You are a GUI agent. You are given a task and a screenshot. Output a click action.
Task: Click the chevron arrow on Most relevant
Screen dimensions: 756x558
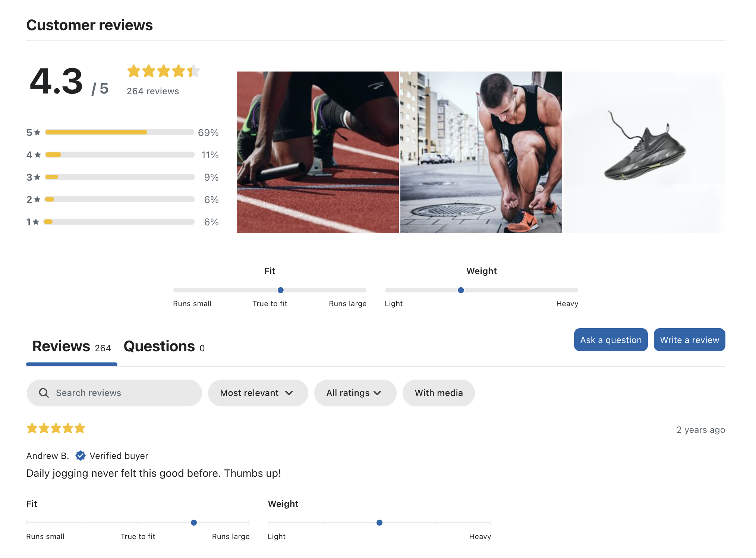click(x=289, y=393)
